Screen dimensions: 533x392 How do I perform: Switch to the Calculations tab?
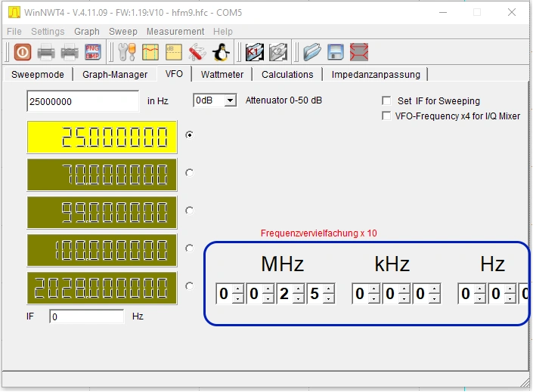(287, 74)
